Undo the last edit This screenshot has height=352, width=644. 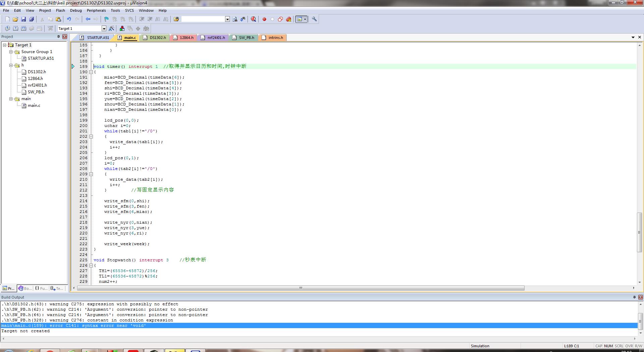click(69, 19)
